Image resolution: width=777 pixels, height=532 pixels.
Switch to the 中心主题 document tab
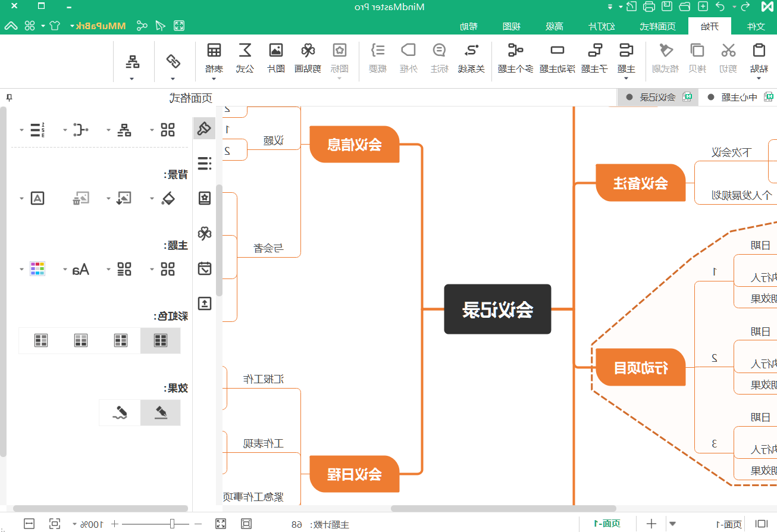740,98
